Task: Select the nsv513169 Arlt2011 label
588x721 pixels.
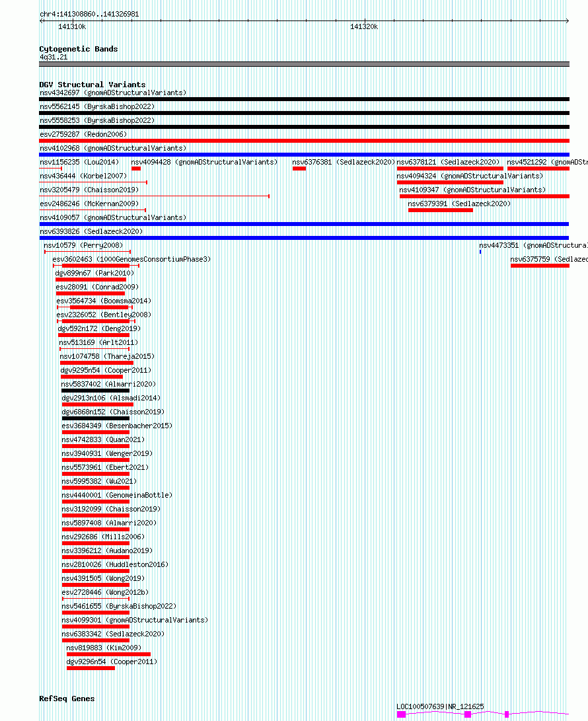Action: (98, 342)
